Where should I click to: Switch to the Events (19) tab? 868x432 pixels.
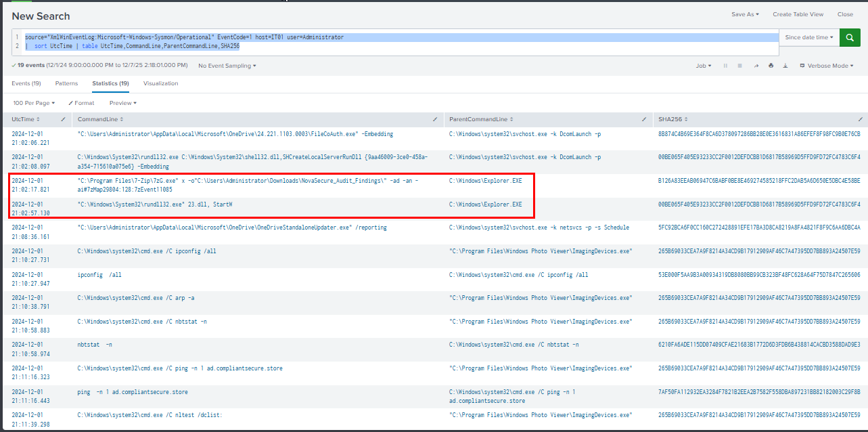click(26, 83)
